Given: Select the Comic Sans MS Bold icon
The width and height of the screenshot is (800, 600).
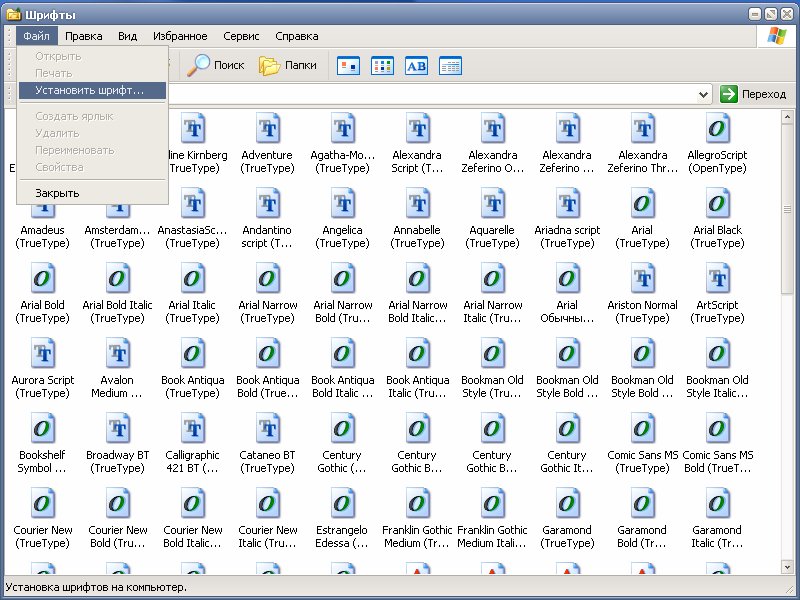Looking at the screenshot, I should tap(717, 428).
